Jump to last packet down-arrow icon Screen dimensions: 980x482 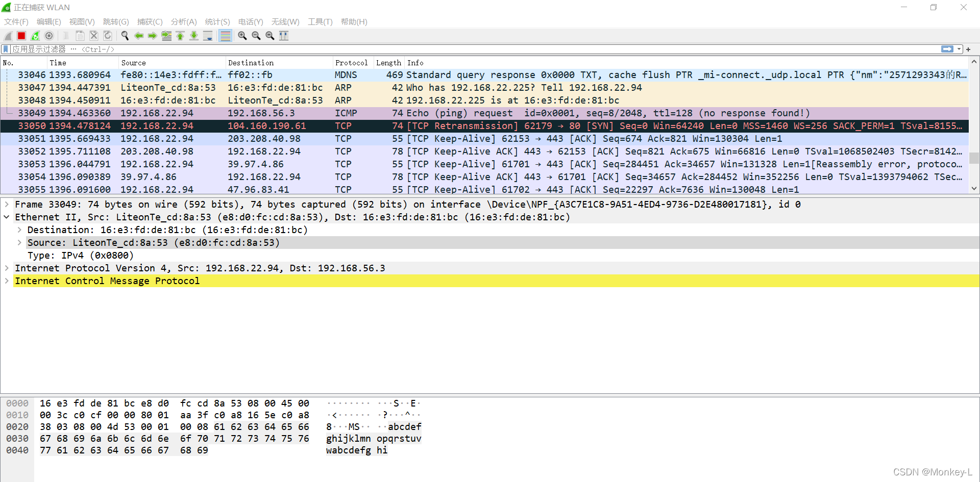click(194, 36)
